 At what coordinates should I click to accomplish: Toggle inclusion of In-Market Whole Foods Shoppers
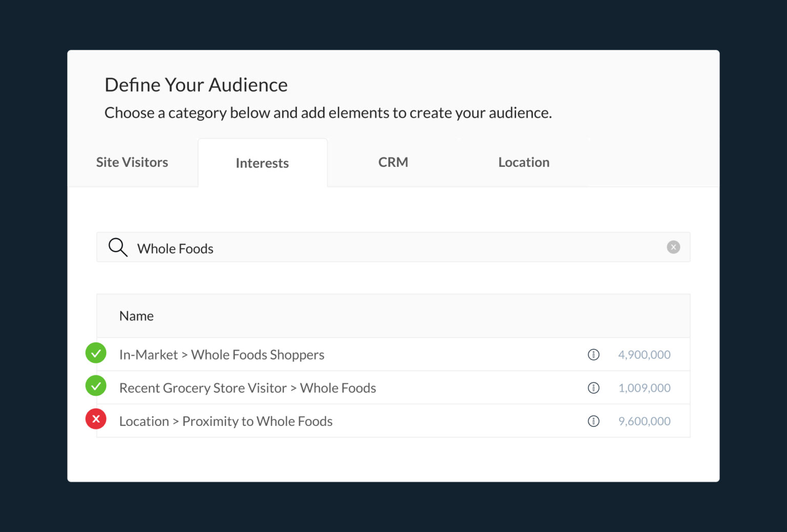(x=95, y=353)
